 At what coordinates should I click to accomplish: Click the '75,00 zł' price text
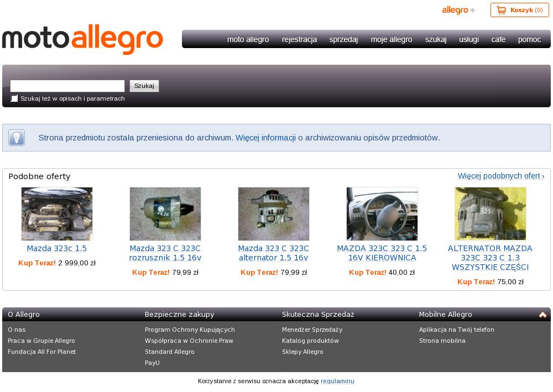click(510, 282)
